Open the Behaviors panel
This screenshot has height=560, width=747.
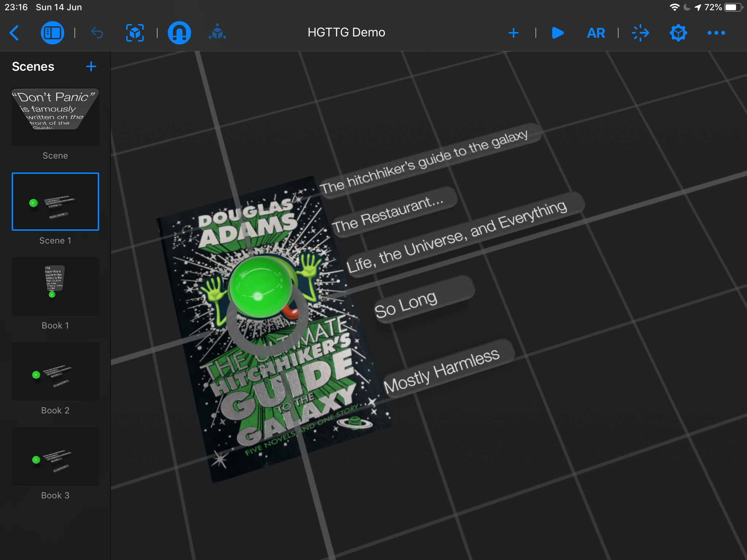[640, 33]
